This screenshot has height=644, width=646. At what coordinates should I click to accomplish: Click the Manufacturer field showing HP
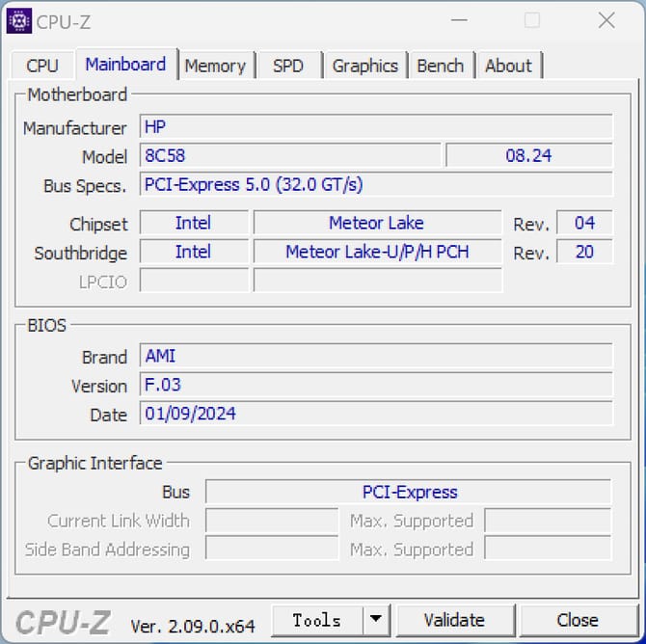click(x=376, y=126)
